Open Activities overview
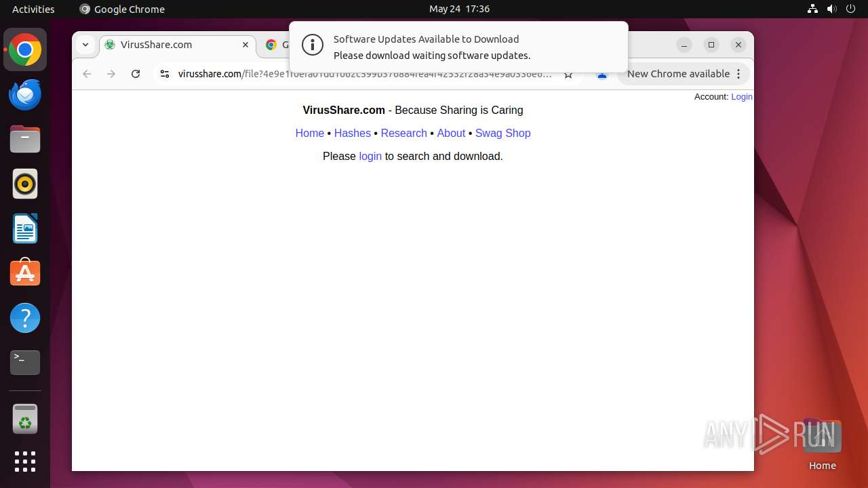 click(x=33, y=9)
